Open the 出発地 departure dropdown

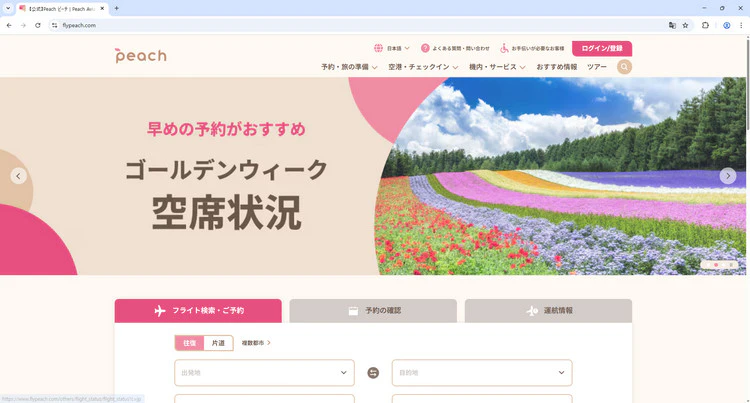tap(265, 373)
